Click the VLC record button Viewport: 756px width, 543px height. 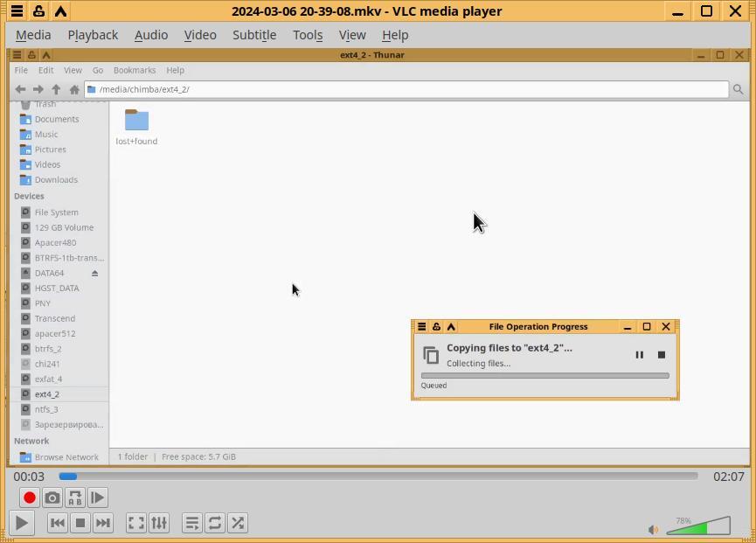pyautogui.click(x=30, y=498)
